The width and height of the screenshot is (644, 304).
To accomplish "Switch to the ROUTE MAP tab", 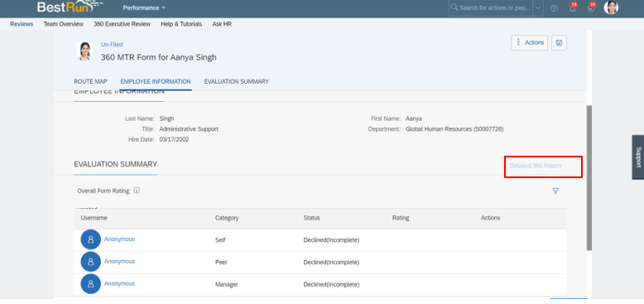I will (90, 81).
